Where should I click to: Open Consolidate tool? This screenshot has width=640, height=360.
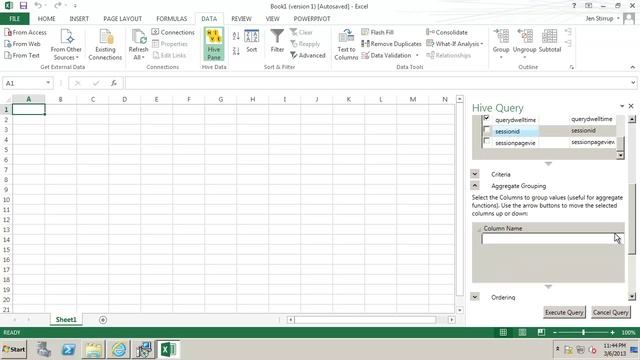click(447, 32)
